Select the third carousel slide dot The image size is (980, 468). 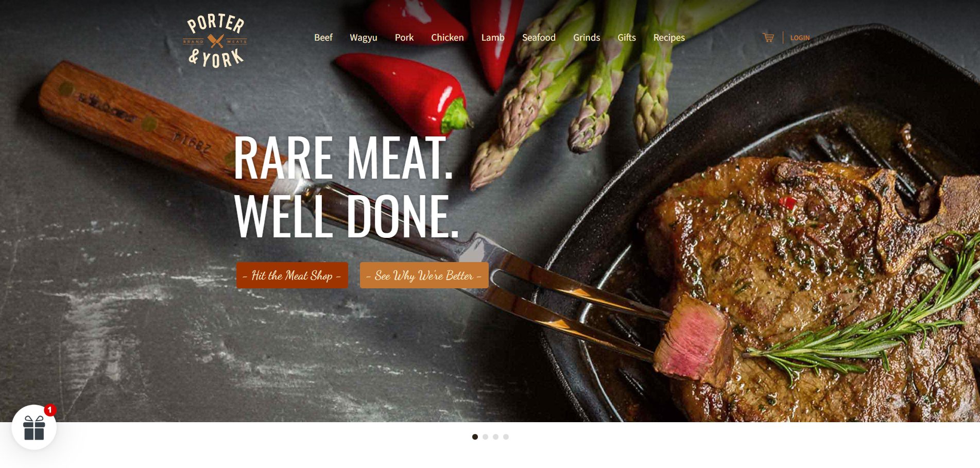pyautogui.click(x=495, y=437)
